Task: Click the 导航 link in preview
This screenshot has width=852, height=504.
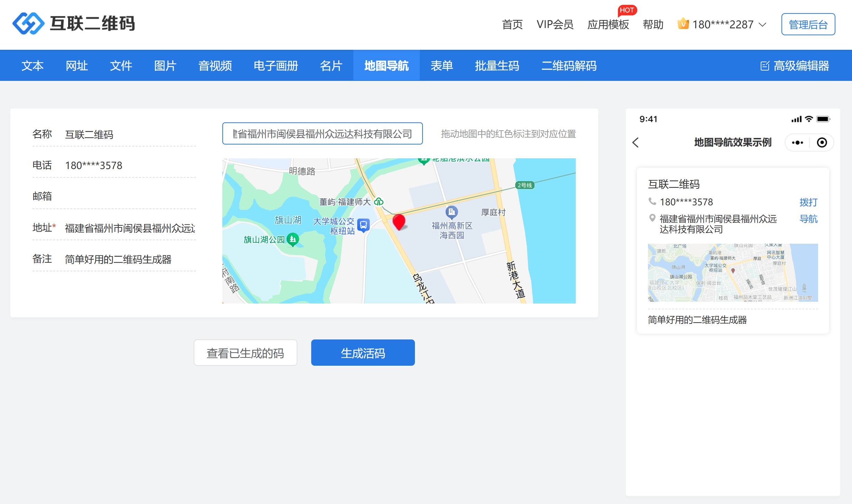Action: click(x=808, y=219)
